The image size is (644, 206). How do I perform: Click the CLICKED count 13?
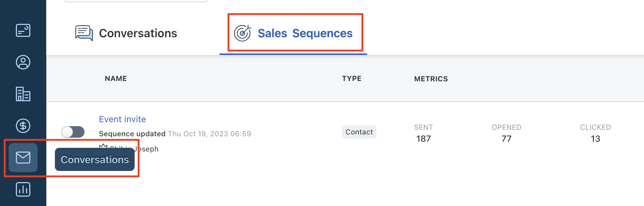click(595, 139)
